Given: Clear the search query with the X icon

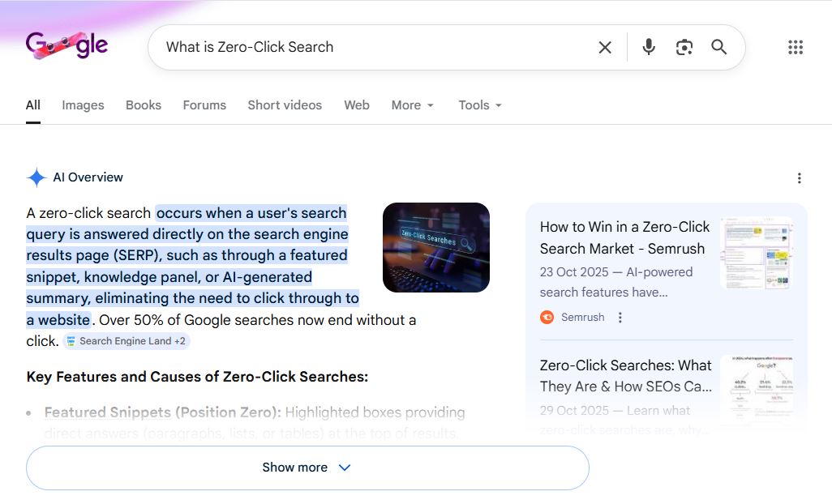Looking at the screenshot, I should click(x=604, y=47).
